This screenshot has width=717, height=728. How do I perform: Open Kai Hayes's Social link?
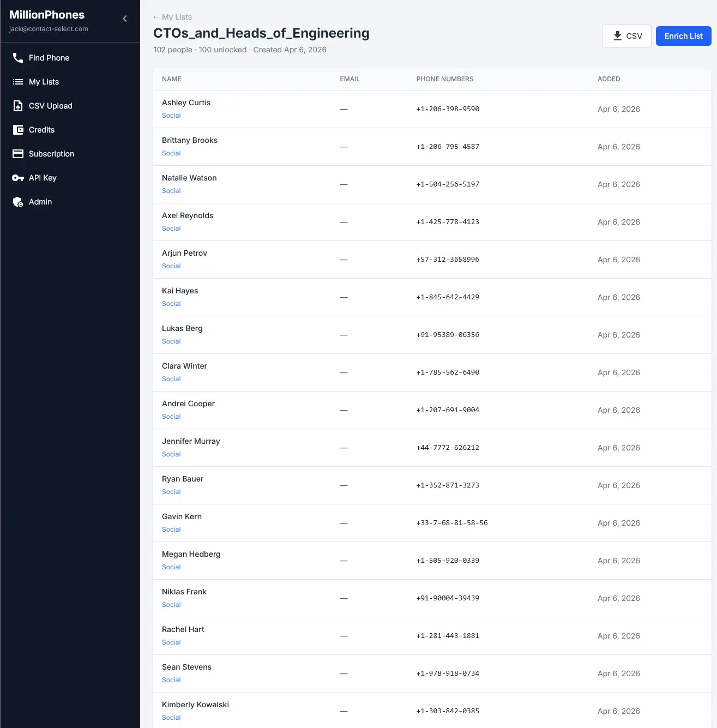pos(171,304)
